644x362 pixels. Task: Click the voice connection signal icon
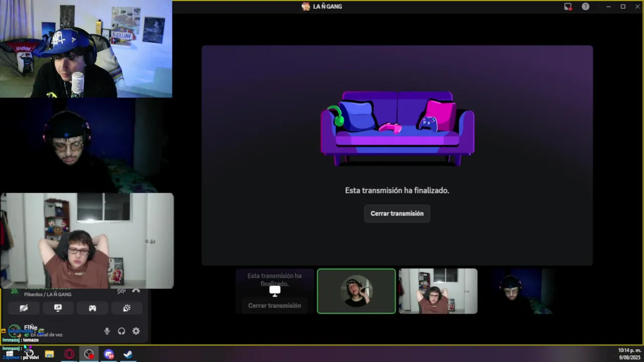[x=14, y=292]
